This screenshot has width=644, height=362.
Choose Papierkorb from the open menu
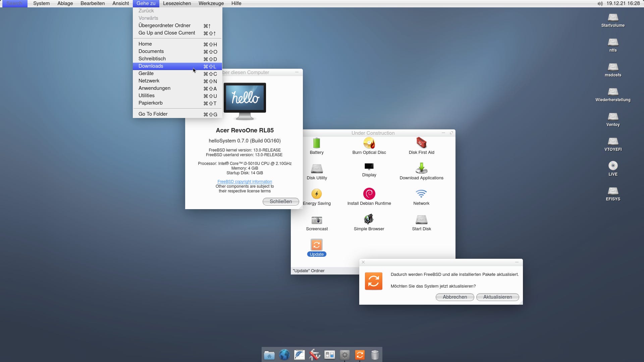(151, 103)
